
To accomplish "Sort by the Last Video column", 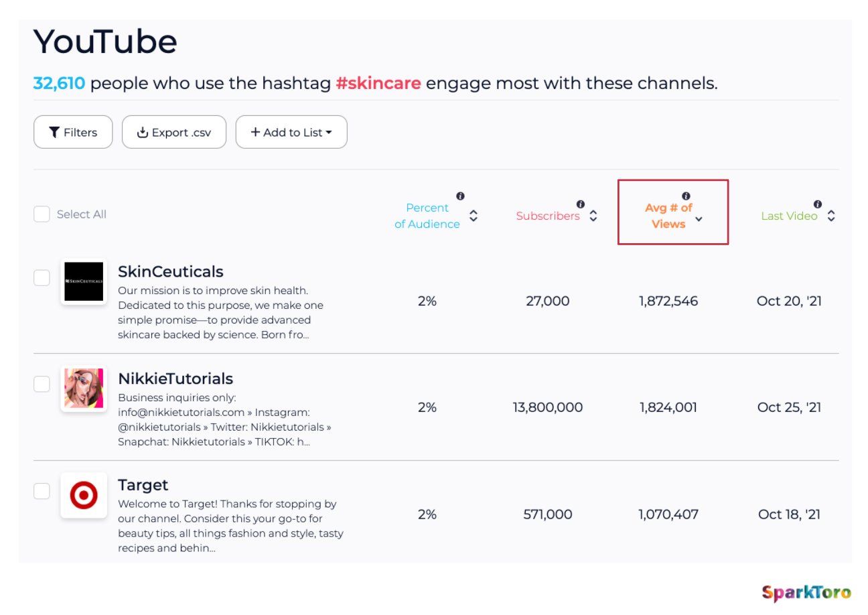I will point(831,216).
